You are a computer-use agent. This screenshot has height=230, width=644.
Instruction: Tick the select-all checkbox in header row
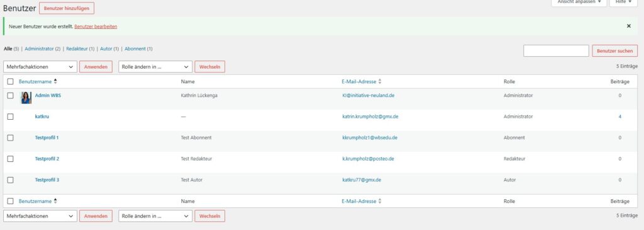point(10,81)
